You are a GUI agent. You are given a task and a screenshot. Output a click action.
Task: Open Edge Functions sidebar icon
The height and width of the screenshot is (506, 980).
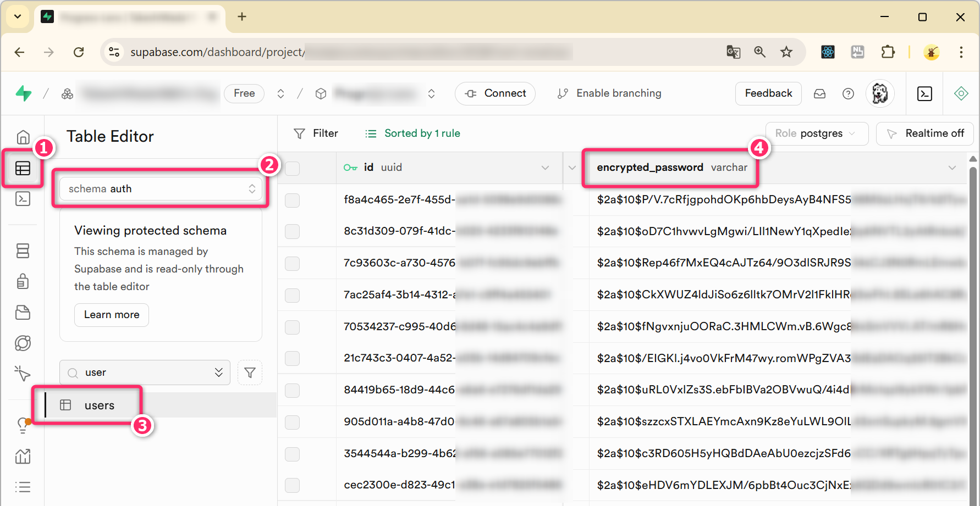tap(23, 343)
